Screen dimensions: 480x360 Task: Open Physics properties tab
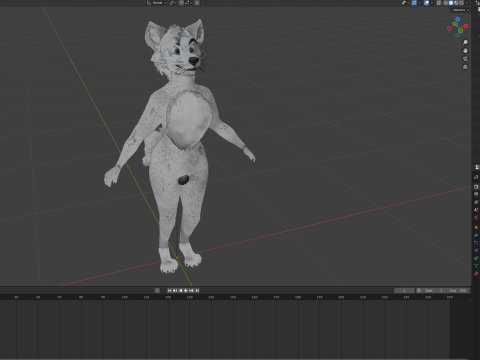point(476,250)
